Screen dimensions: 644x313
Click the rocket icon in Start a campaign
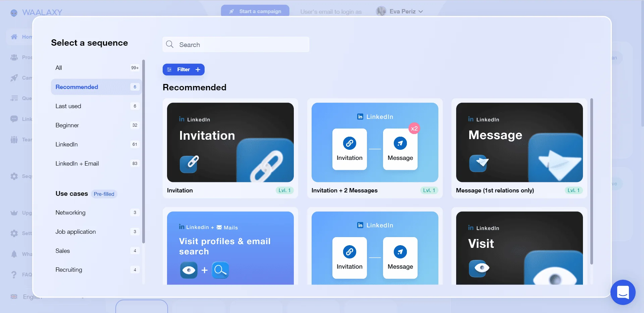coord(231,11)
